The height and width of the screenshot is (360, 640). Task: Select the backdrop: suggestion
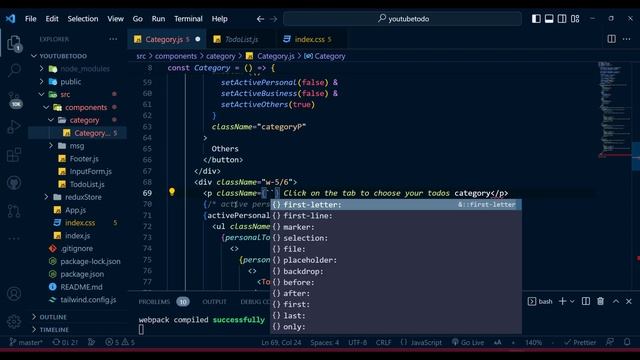click(x=396, y=271)
